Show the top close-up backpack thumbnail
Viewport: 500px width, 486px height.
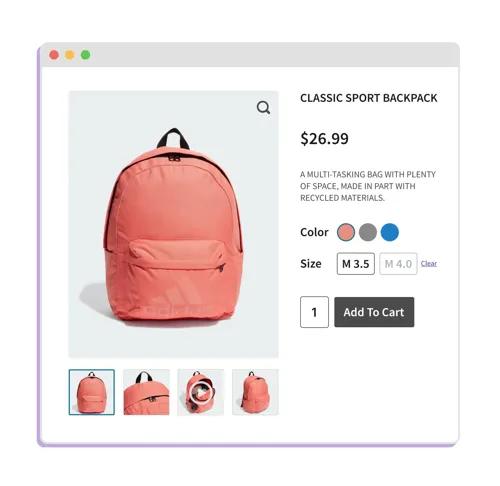pyautogui.click(x=146, y=392)
